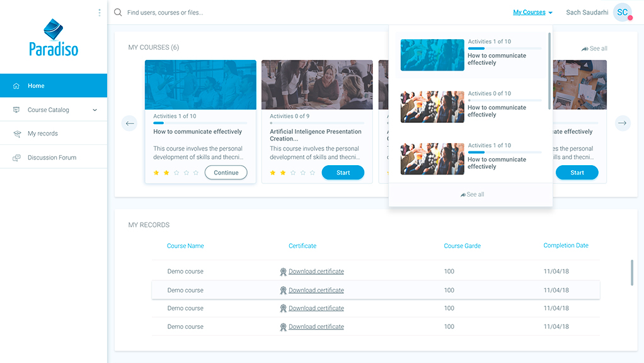This screenshot has height=363, width=644.
Task: Click Start on the partially hidden rightmost card
Action: (577, 173)
